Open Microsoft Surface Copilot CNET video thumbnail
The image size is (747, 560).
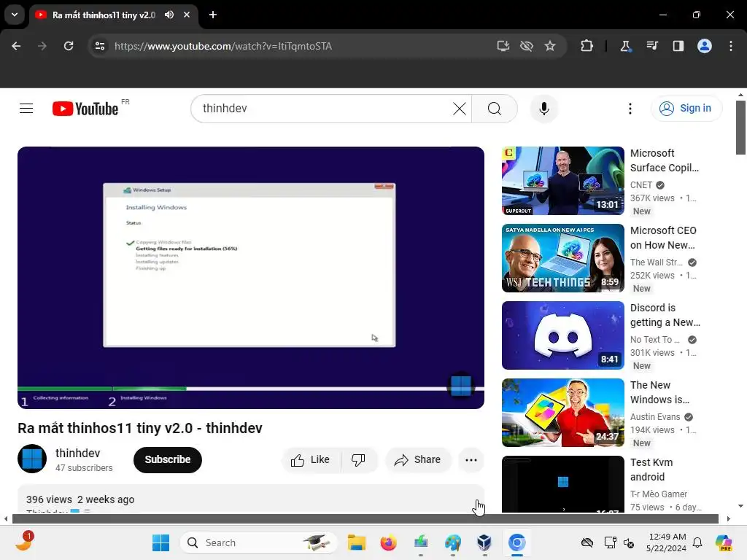(562, 181)
